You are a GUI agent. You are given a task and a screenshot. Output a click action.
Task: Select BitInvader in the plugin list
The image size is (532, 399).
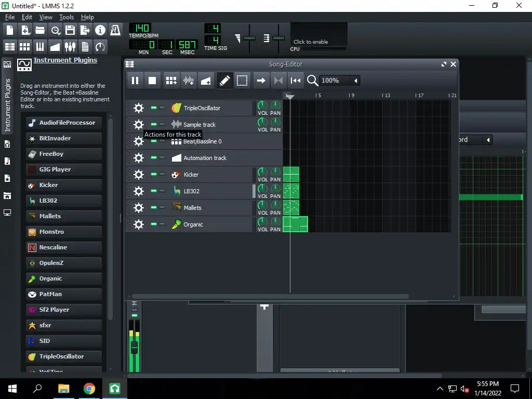[64, 138]
